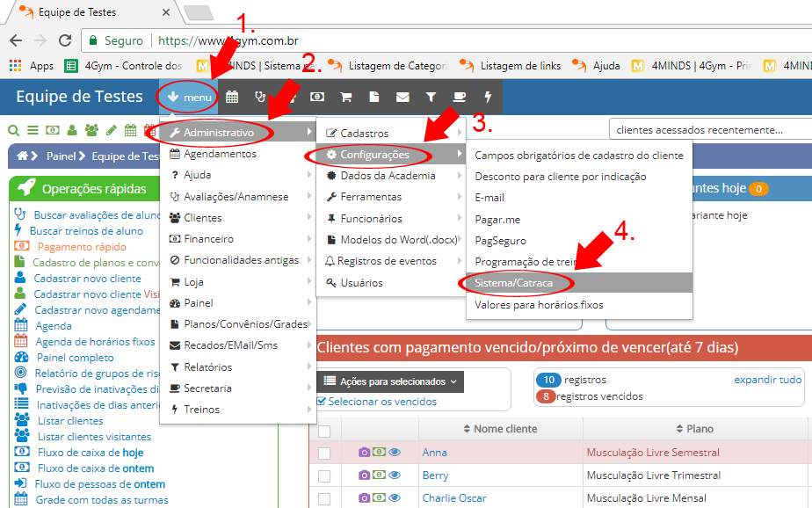This screenshot has height=508, width=812.
Task: Toggle the select-all checkbox in table header
Action: coord(324,430)
